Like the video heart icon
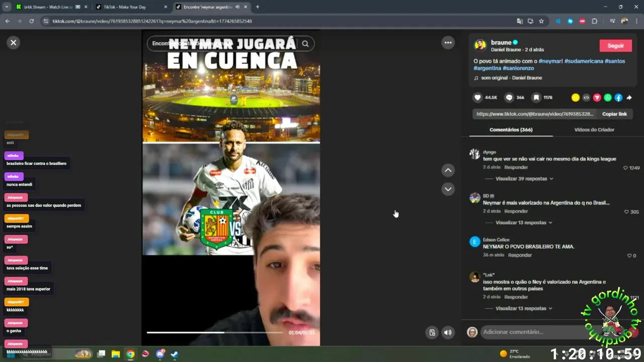The height and width of the screenshot is (362, 644). [x=478, y=98]
